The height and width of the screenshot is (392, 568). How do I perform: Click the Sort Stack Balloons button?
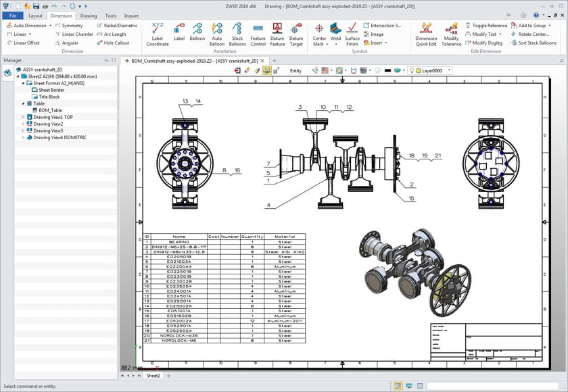tap(536, 43)
